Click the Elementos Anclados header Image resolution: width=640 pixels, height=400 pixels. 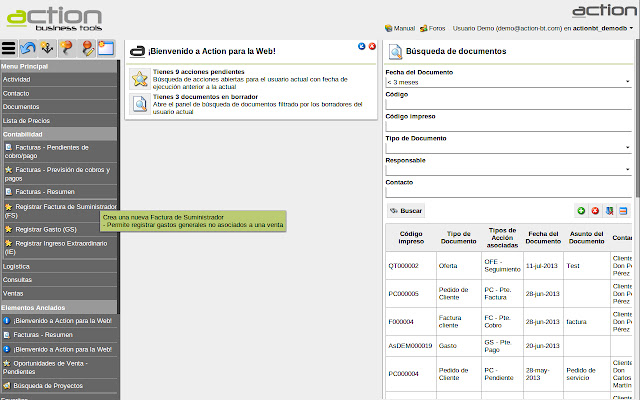tap(59, 307)
